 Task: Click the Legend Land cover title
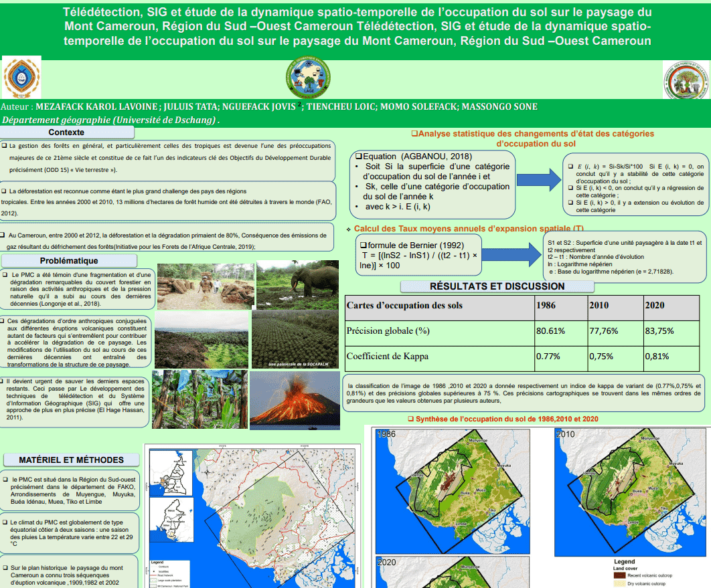[625, 565]
